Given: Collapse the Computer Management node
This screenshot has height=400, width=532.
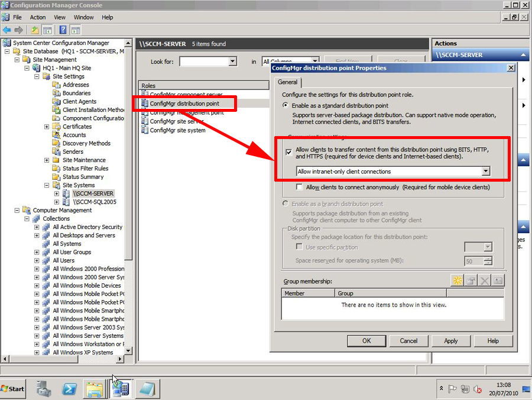Looking at the screenshot, I should 17,210.
